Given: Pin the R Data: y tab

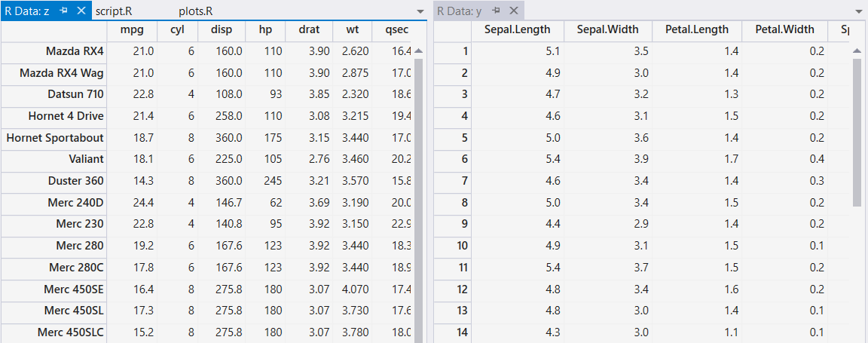Looking at the screenshot, I should (496, 11).
